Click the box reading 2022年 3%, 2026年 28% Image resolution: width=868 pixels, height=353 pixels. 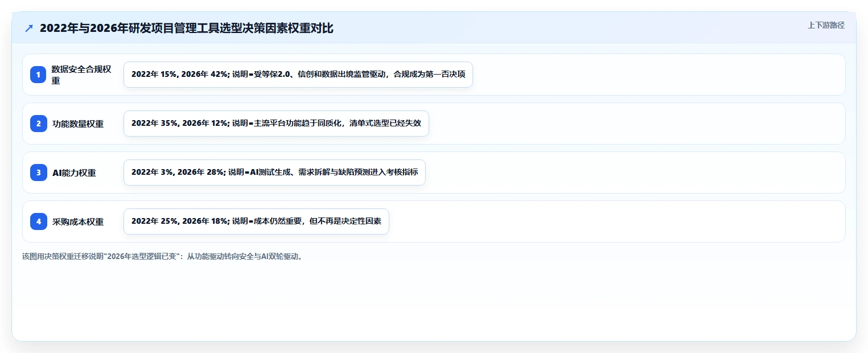point(274,173)
